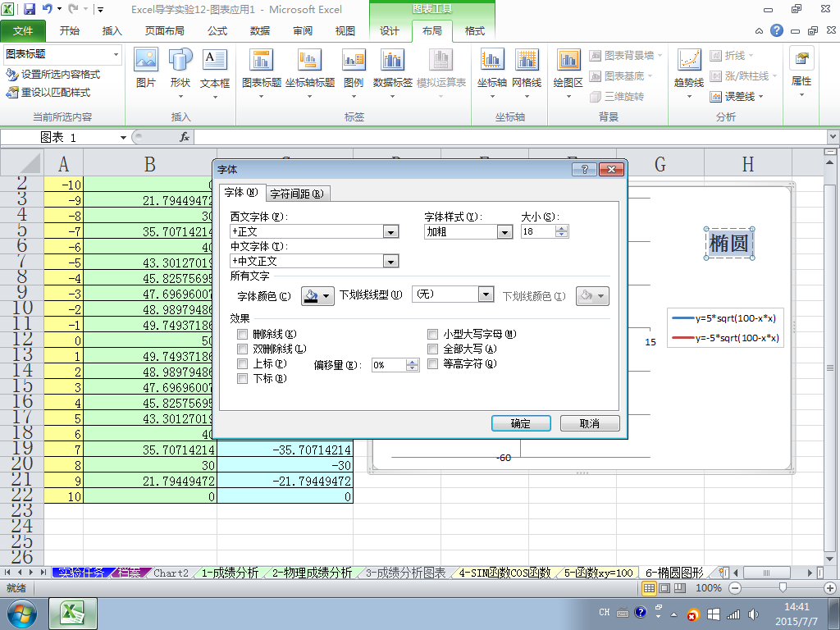
Task: Open Data Labels (数据标签) options
Action: 393,73
